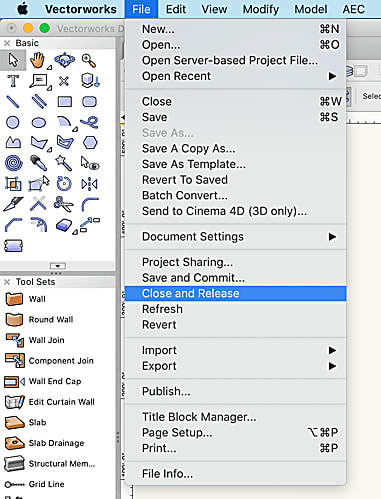Viewport: 381px width, 499px height.
Task: Select Save A Copy As...
Action: tap(236, 149)
